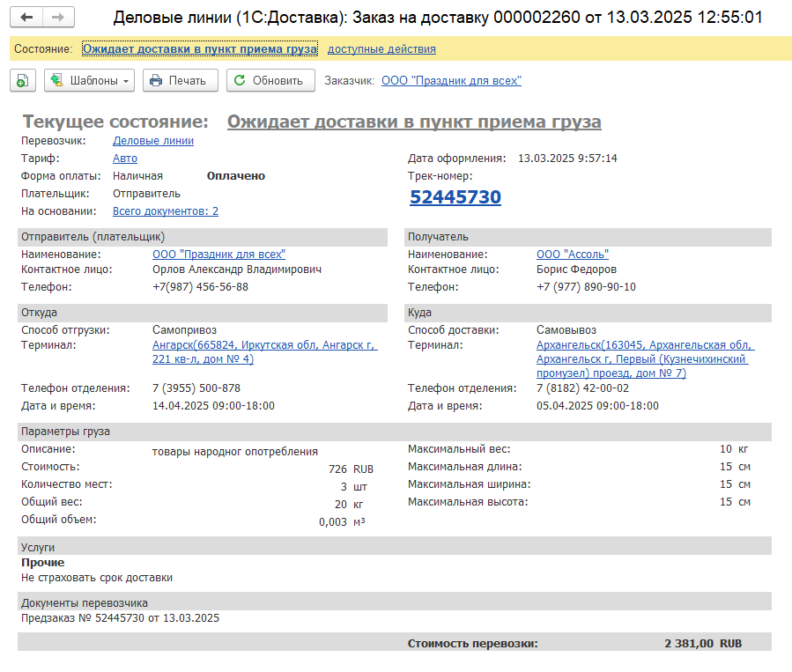Select the Наличная payment form value
792x672 pixels.
coord(138,175)
